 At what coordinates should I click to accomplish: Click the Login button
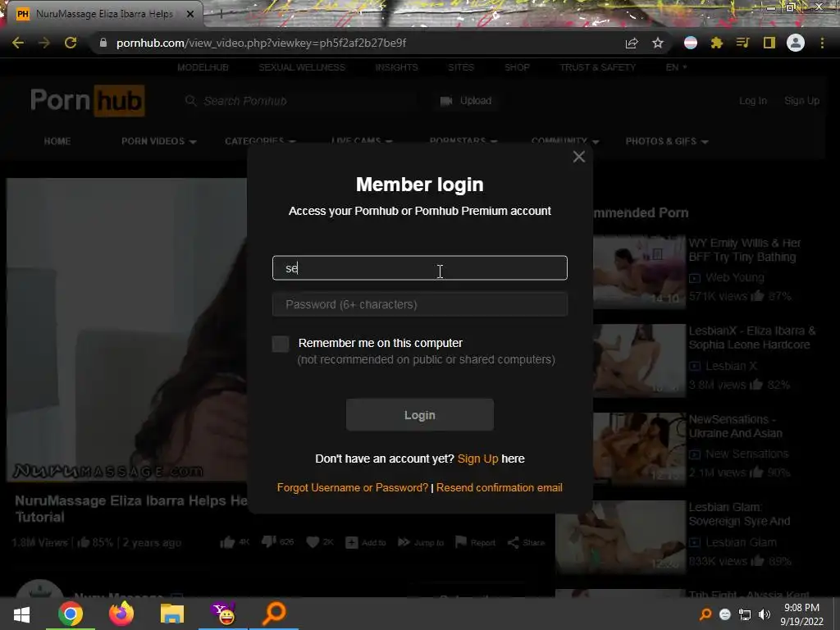419,414
